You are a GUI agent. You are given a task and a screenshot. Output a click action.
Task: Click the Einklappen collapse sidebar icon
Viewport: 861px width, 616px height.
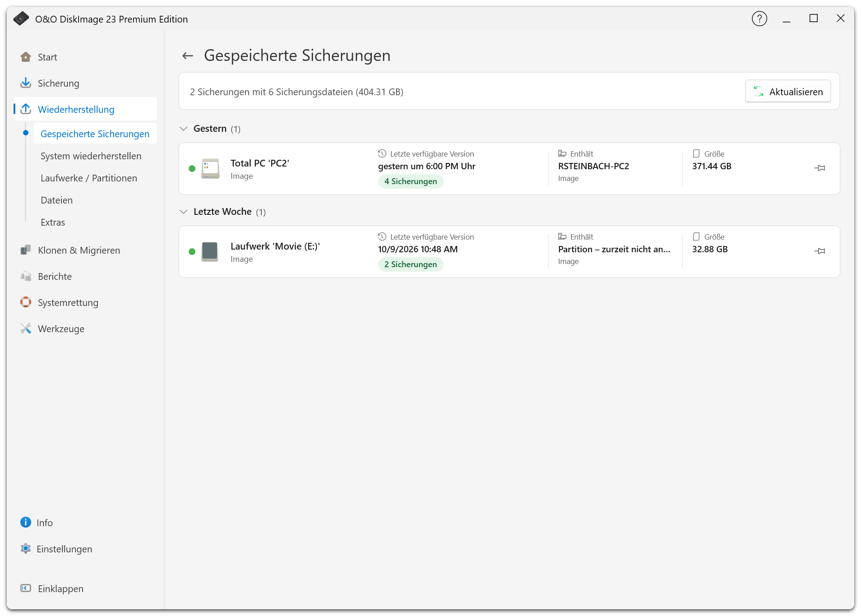click(26, 588)
